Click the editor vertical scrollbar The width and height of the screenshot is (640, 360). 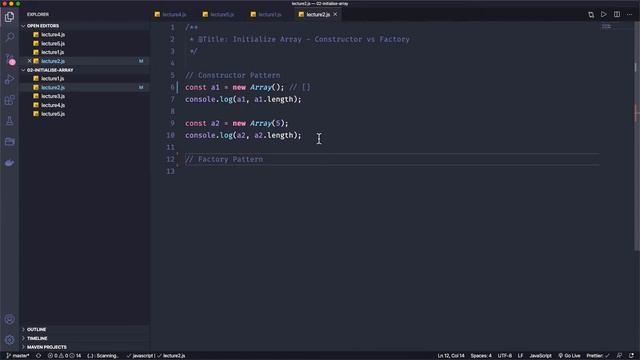(637, 137)
